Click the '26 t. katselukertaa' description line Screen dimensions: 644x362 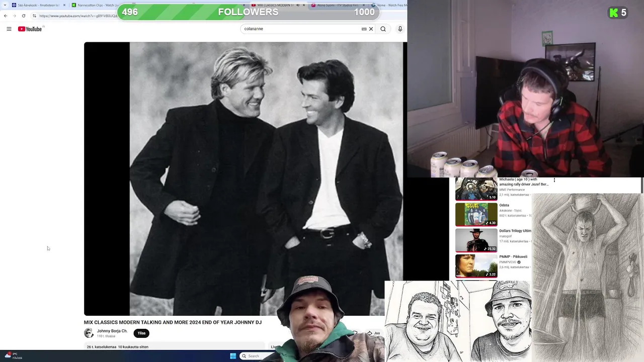117,347
